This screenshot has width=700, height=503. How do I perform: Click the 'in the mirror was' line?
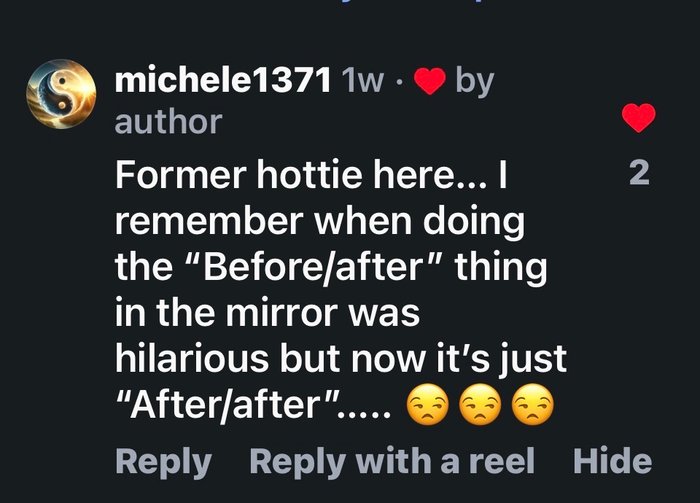(x=267, y=312)
